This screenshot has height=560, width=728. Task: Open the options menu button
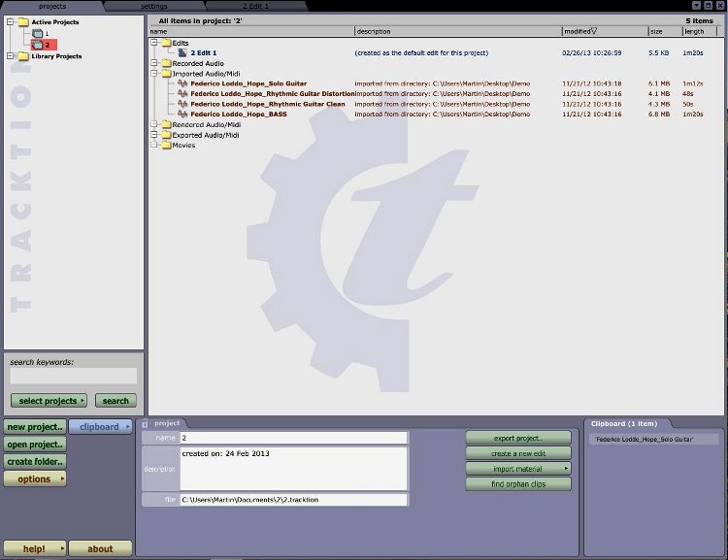point(35,478)
